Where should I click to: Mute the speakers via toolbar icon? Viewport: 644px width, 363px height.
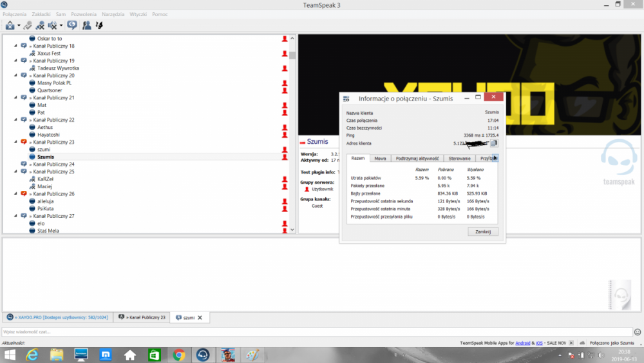[x=52, y=26]
